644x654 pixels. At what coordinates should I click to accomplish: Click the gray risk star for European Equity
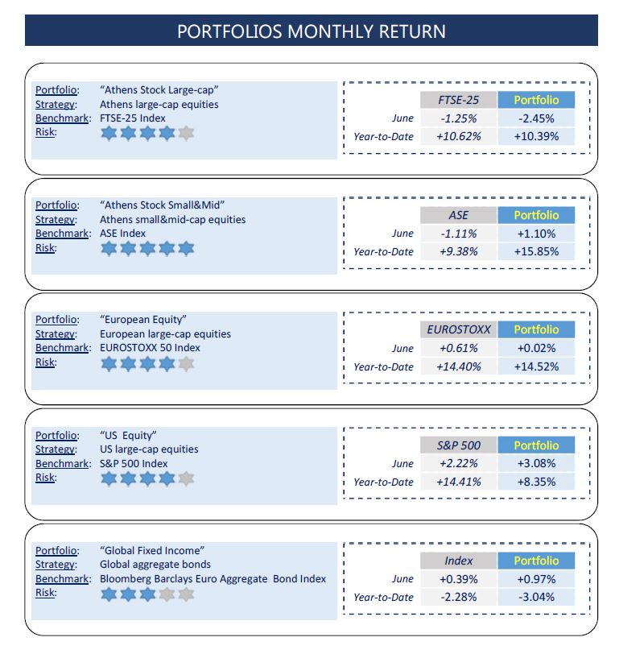(186, 363)
